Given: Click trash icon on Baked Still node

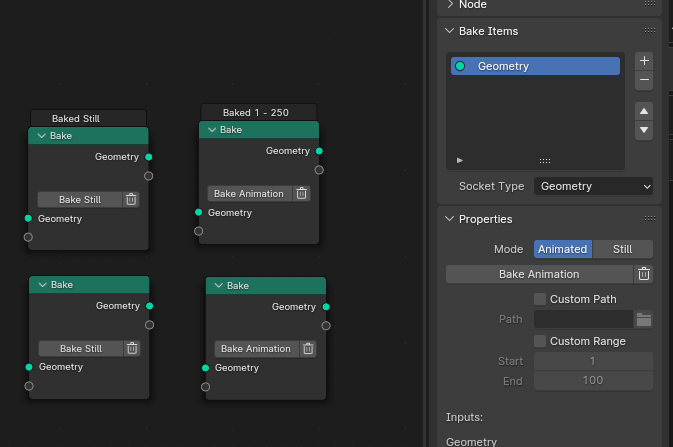Looking at the screenshot, I should coord(131,199).
